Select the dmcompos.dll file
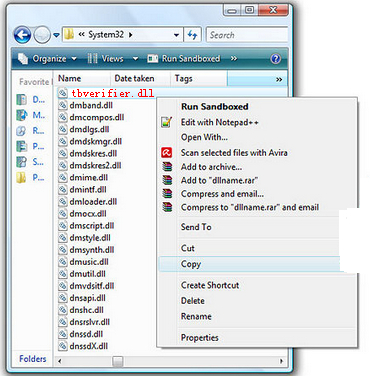Image resolution: width=370 pixels, height=376 pixels. point(91,117)
